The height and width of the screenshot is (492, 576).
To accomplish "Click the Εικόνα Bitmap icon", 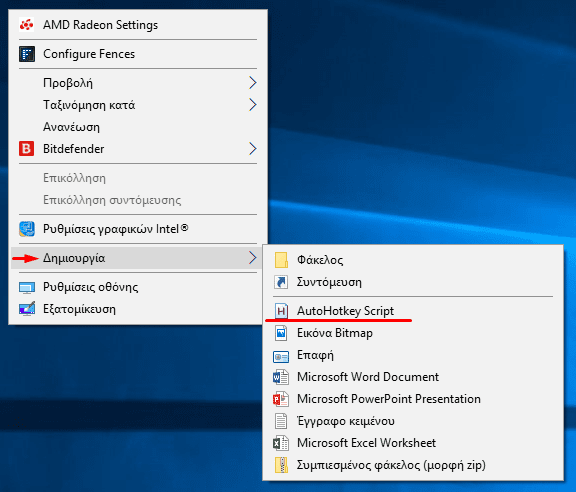I will coord(281,333).
